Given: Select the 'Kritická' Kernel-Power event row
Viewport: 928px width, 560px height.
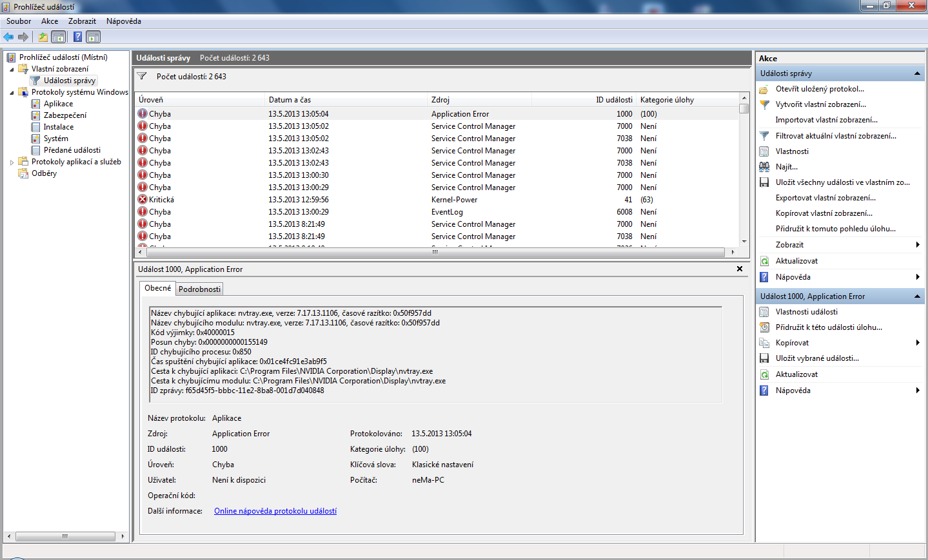Looking at the screenshot, I should (x=437, y=200).
